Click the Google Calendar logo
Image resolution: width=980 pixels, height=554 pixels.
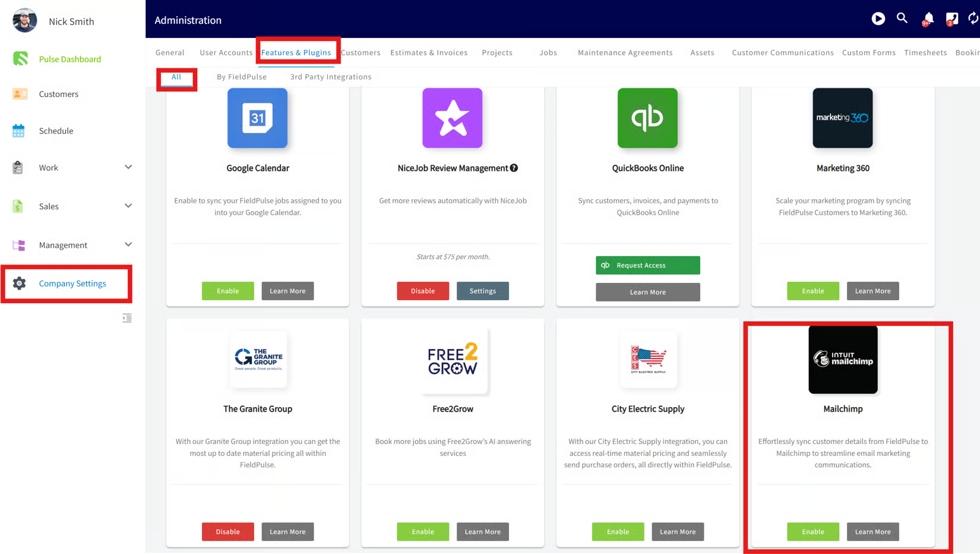point(257,118)
